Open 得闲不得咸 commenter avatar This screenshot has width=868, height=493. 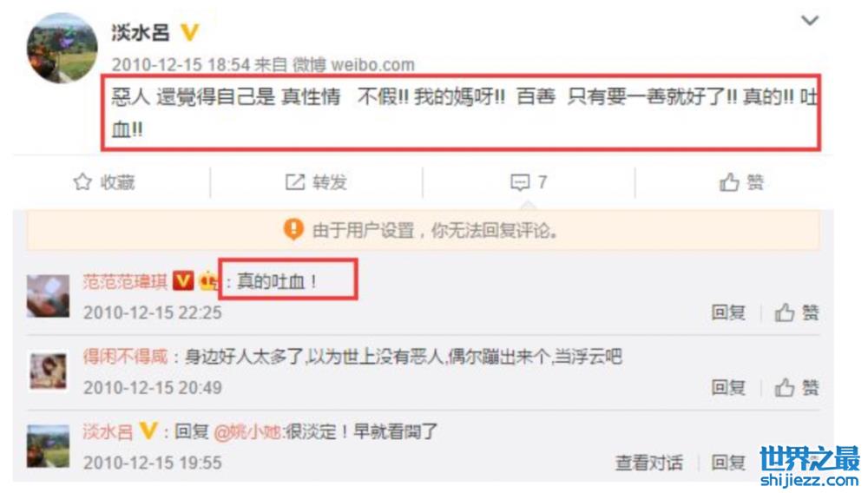48,371
